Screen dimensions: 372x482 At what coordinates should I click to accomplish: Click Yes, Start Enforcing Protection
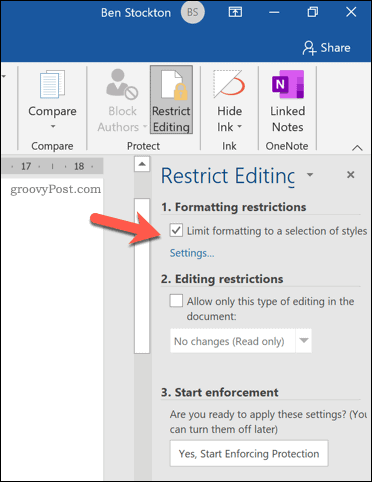pyautogui.click(x=249, y=453)
